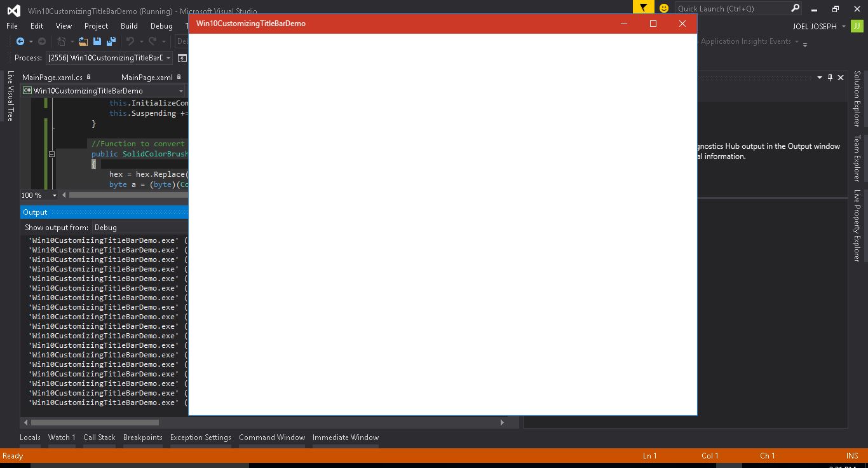Minimize the Win10CustomizingTitleBarDemo app window
Image resolution: width=868 pixels, height=468 pixels.
click(624, 24)
